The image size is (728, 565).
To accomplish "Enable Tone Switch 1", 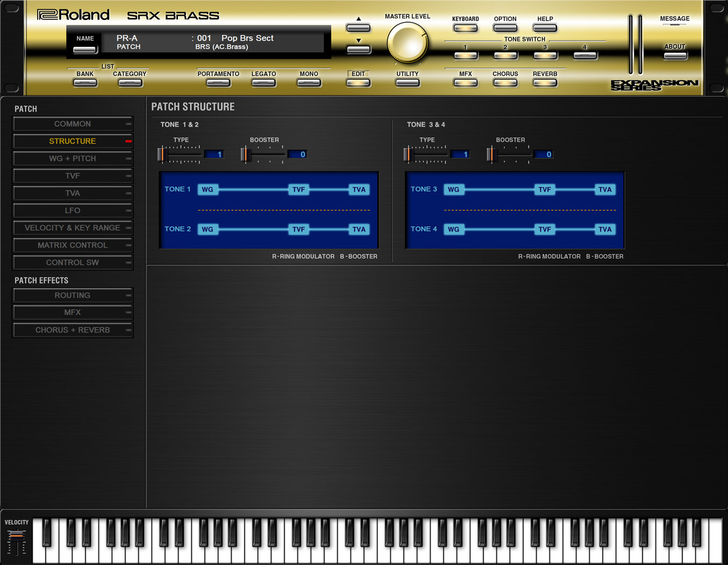I will point(466,55).
